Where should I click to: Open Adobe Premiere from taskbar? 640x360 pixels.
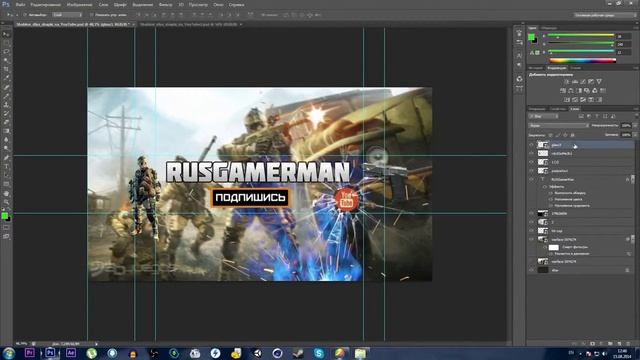(x=29, y=353)
